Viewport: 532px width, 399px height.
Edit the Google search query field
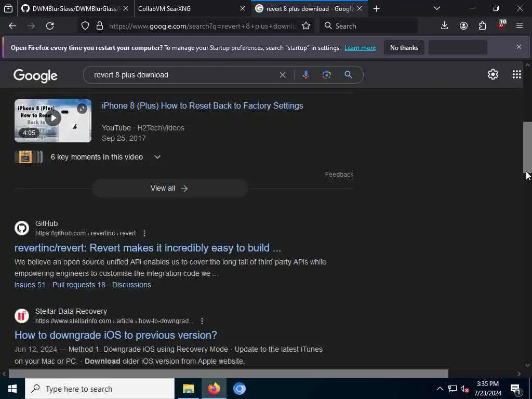pyautogui.click(x=183, y=75)
